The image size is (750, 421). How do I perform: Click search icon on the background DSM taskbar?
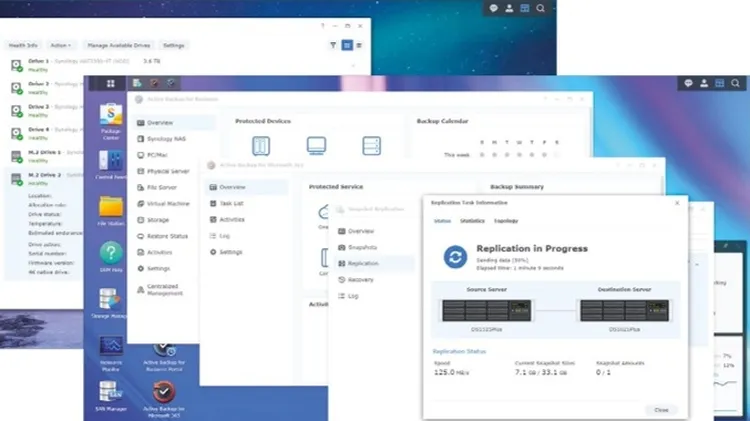click(540, 8)
